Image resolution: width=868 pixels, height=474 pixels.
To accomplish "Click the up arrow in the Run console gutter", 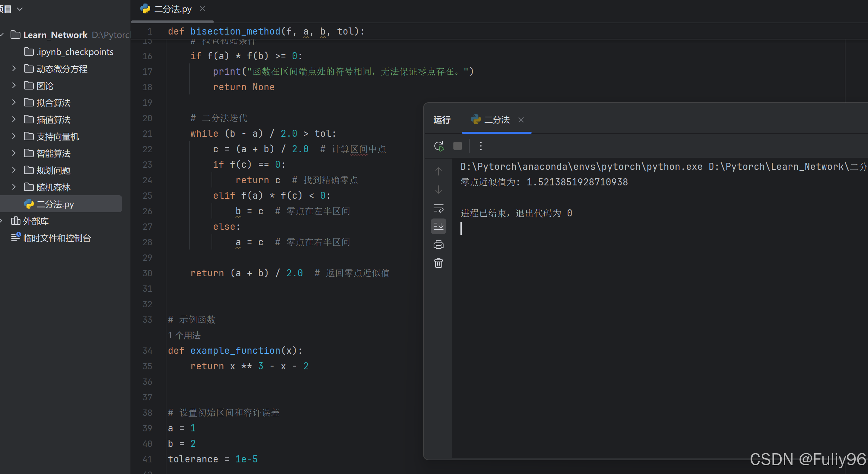I will click(x=439, y=171).
